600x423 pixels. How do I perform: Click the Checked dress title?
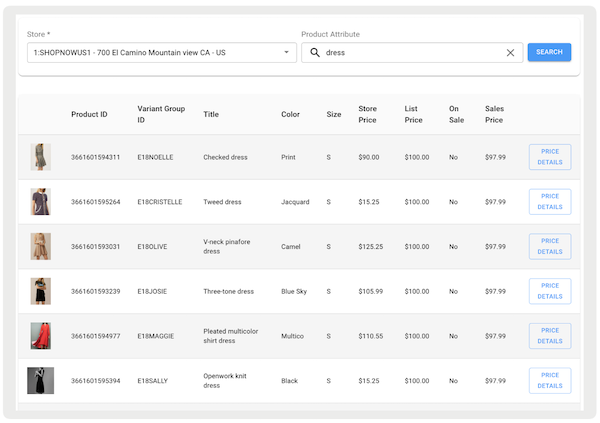pos(225,157)
